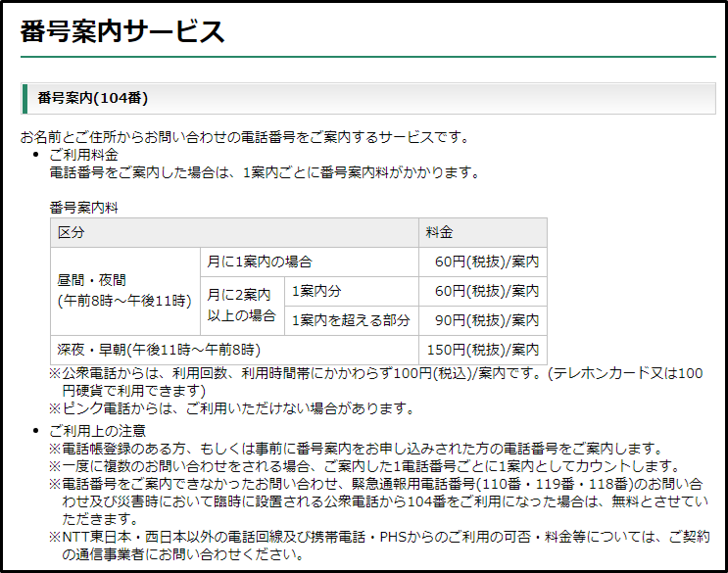Click the ご利用料金 bullet heading
Image resolution: width=728 pixels, height=573 pixels.
tap(84, 155)
